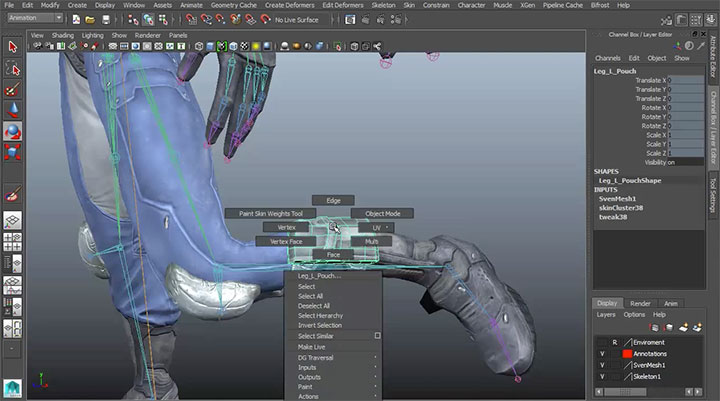Create new empty display layer icon

(x=684, y=328)
